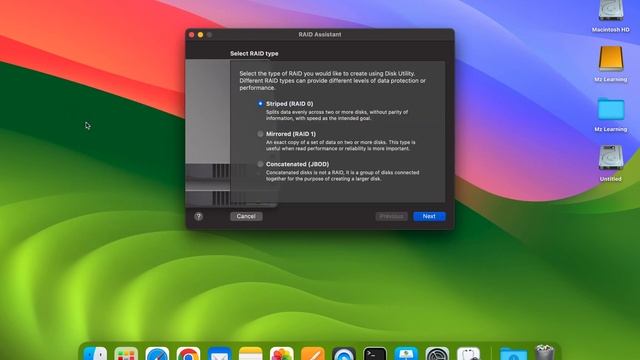Click the dimmed Previous button

point(391,216)
